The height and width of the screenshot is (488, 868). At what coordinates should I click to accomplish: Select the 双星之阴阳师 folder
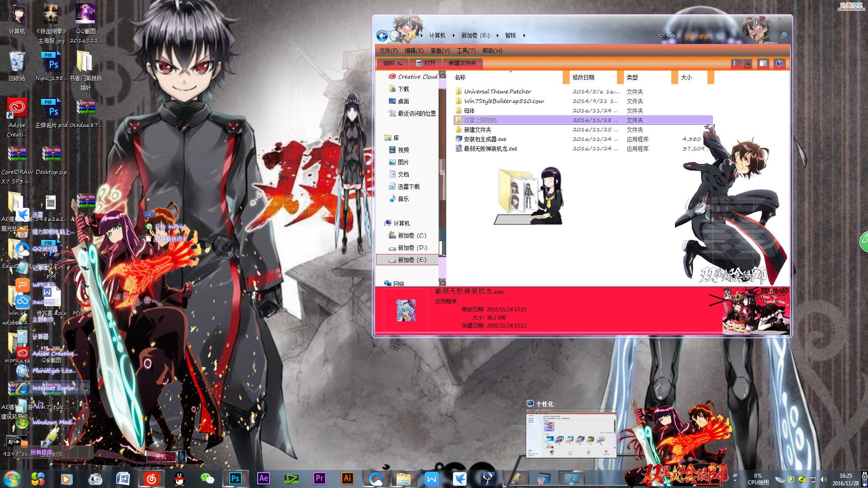coord(480,120)
